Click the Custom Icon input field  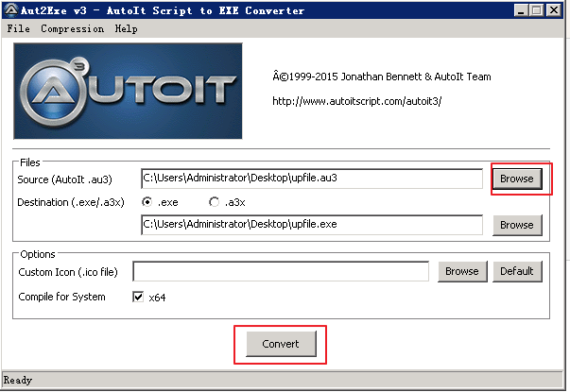tap(281, 271)
